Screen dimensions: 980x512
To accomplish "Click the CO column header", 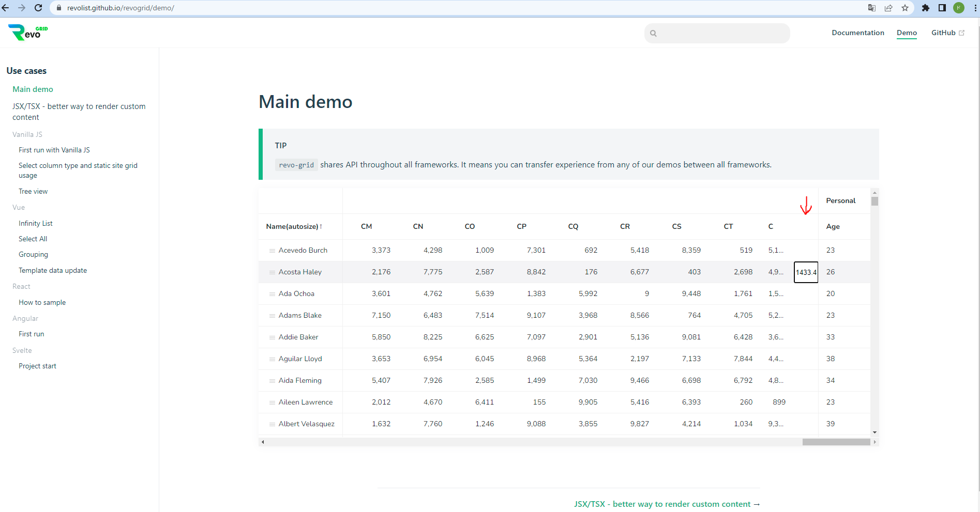I will pos(470,226).
